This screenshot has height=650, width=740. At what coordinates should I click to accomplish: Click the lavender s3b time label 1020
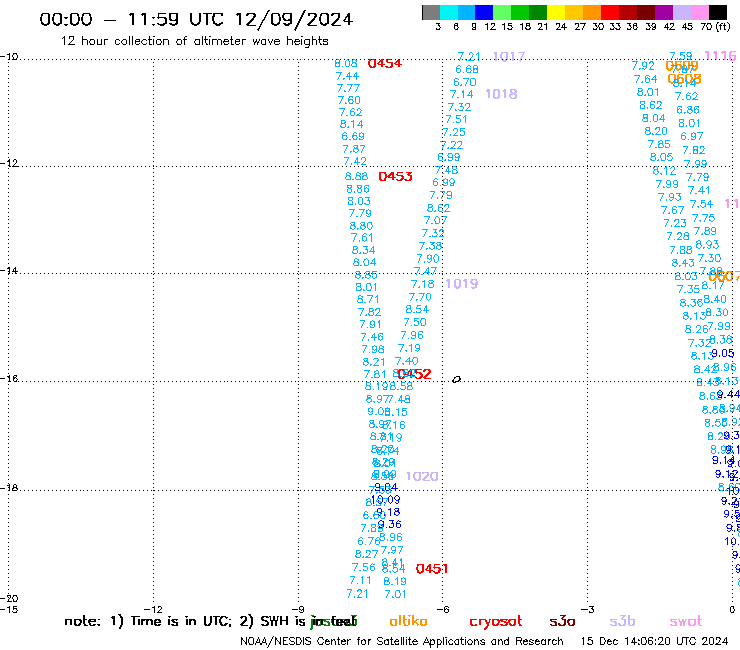(x=422, y=476)
